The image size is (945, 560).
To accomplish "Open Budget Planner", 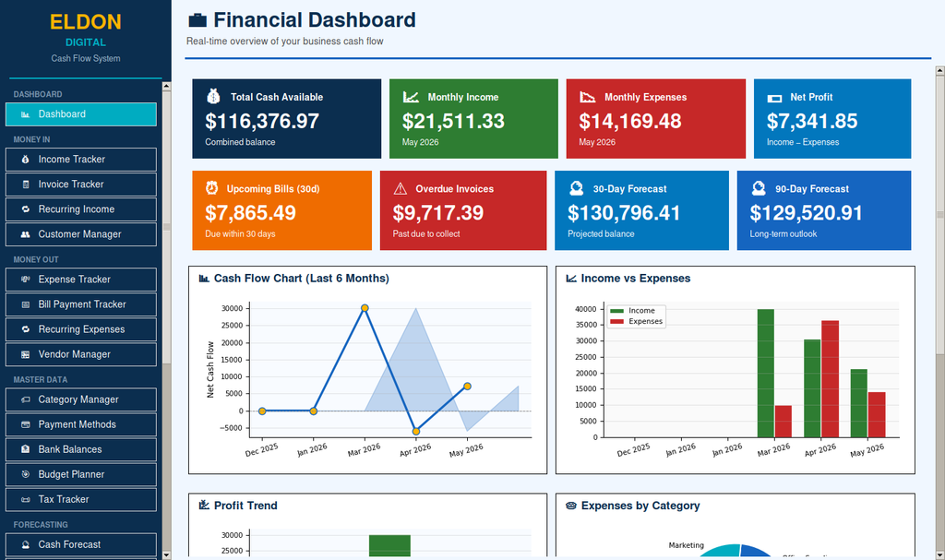I will pos(81,475).
